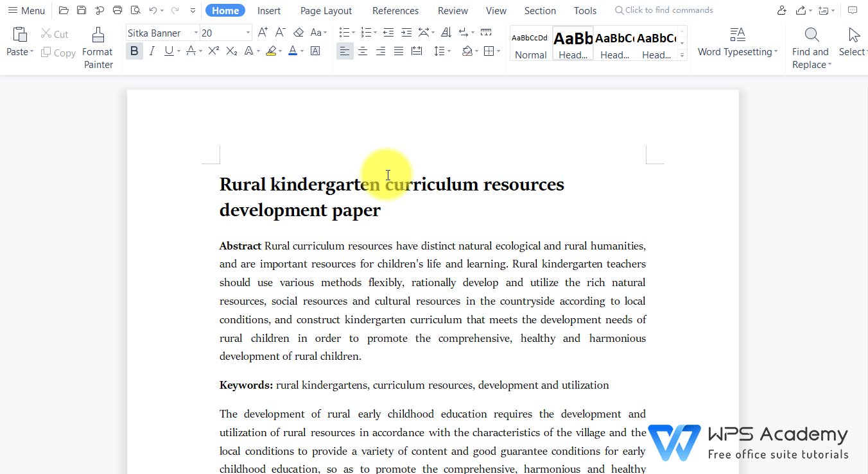Open the Tools tab

[586, 11]
